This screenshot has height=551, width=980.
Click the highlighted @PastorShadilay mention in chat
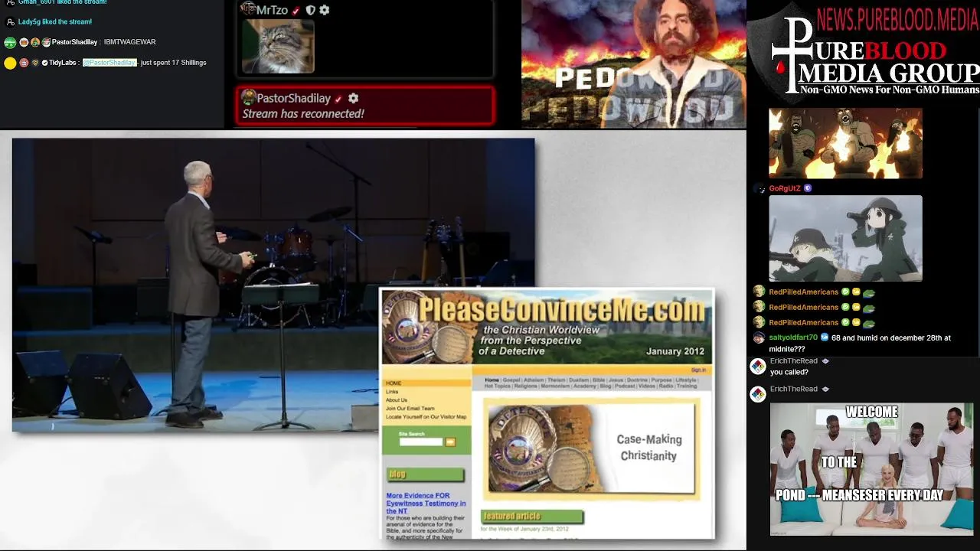point(109,63)
